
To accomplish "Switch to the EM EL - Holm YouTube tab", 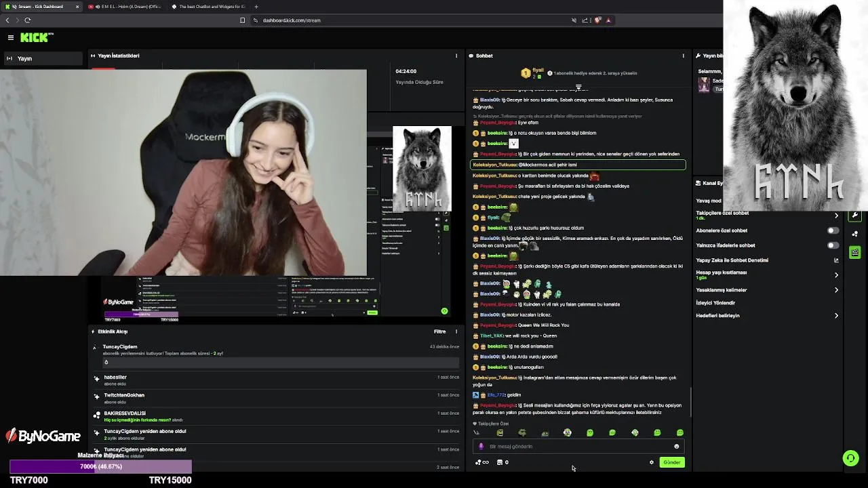I will click(125, 6).
